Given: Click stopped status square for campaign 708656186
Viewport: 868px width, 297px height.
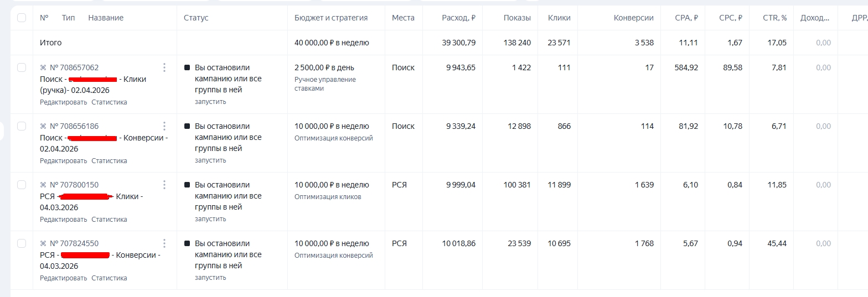Looking at the screenshot, I should pyautogui.click(x=187, y=126).
